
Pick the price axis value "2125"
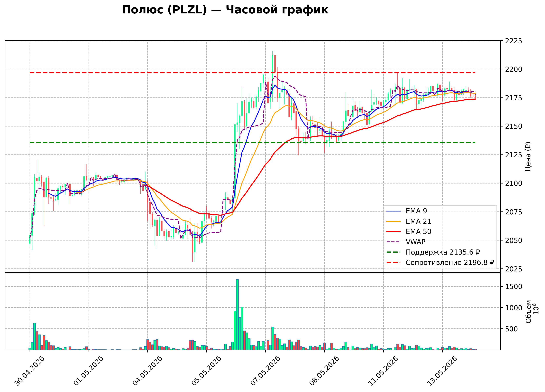point(514,155)
